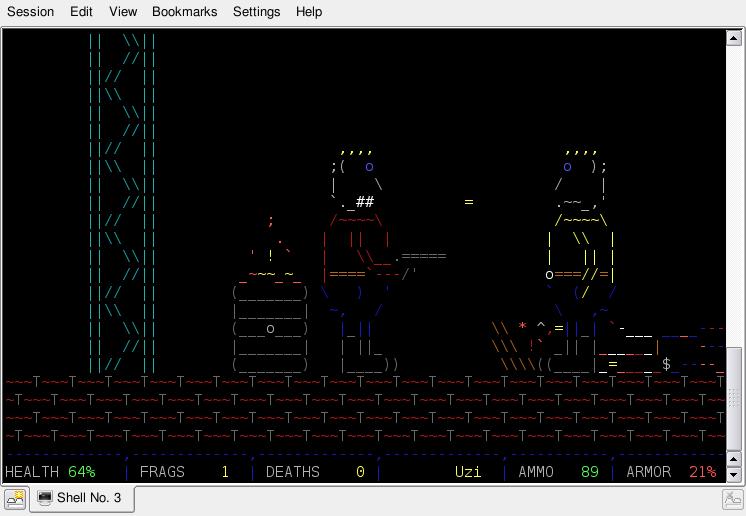Click the new session icon at bottom left
Viewport: 746px width, 516px height.
(15, 499)
